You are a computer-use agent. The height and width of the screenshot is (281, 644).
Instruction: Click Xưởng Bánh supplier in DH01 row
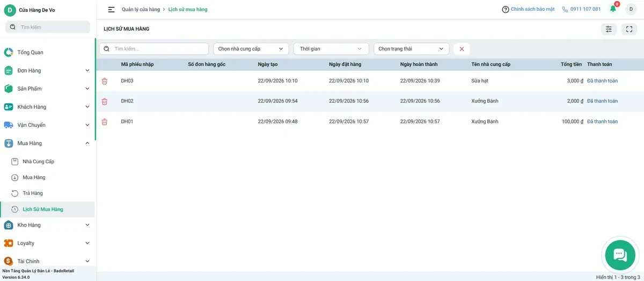click(x=485, y=122)
